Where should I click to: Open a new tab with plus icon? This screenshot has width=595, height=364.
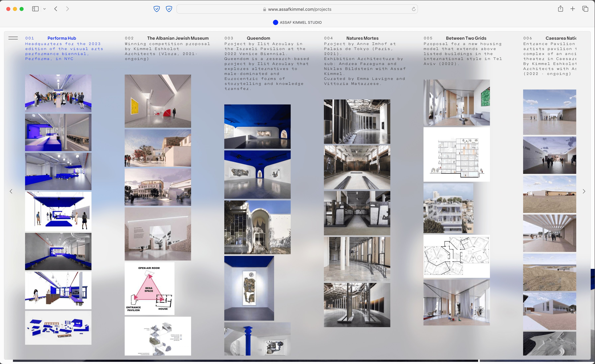(x=573, y=9)
